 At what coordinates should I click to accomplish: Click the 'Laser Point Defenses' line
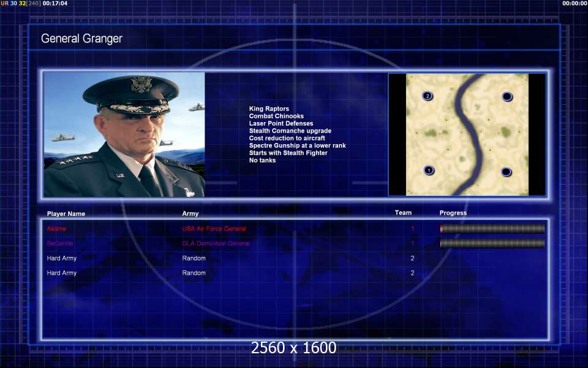tap(281, 123)
